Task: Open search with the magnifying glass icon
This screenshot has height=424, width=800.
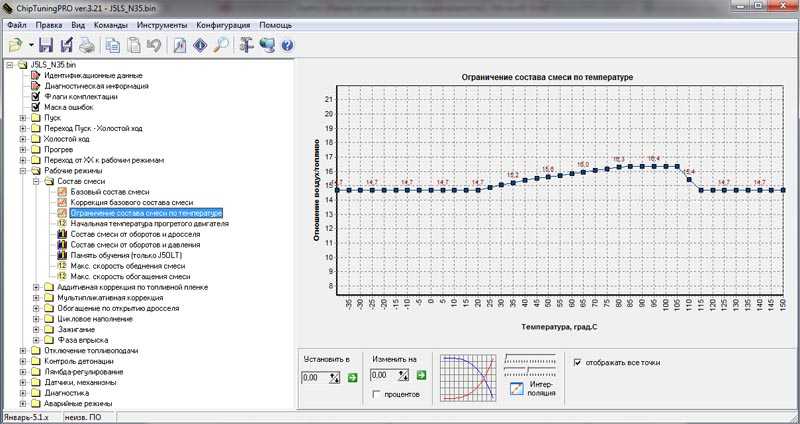Action: tap(221, 45)
